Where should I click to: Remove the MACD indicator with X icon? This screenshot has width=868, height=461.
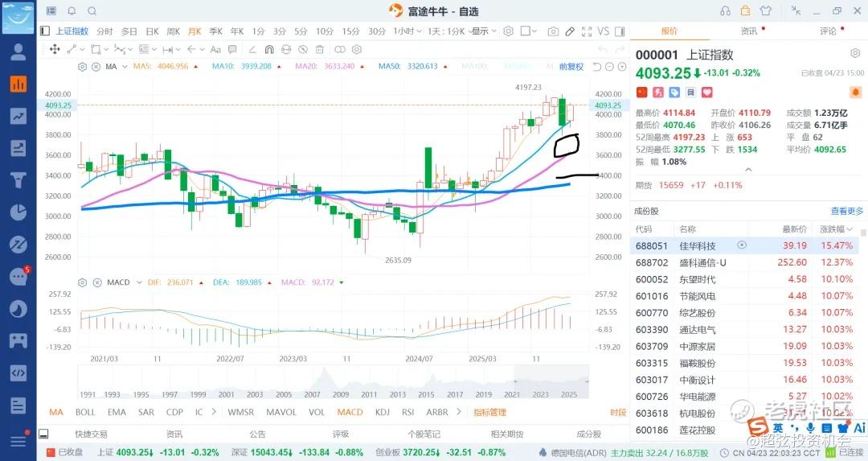click(x=97, y=282)
